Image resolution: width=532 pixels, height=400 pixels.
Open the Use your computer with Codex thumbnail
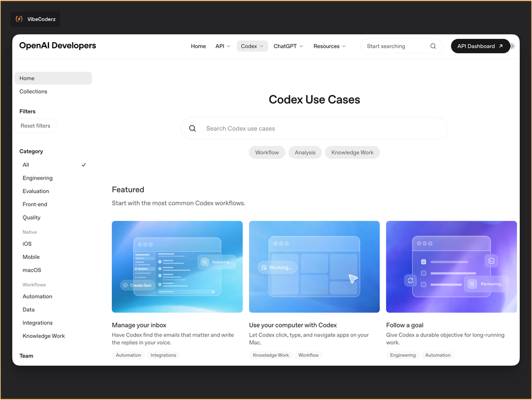(x=314, y=267)
